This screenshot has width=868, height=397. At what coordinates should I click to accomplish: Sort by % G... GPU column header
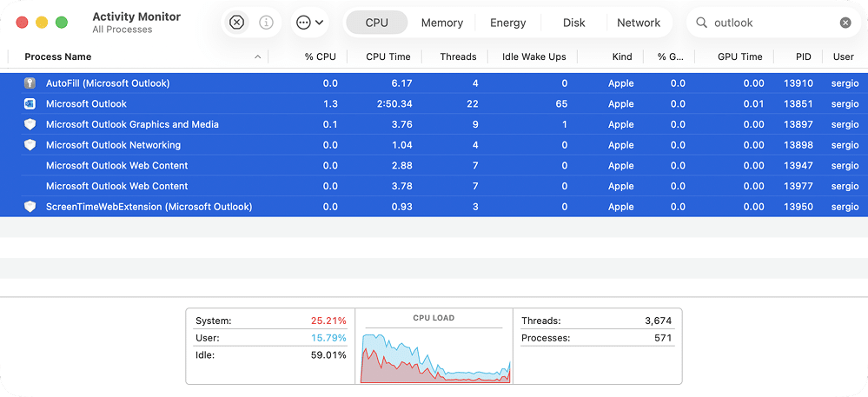pyautogui.click(x=671, y=56)
